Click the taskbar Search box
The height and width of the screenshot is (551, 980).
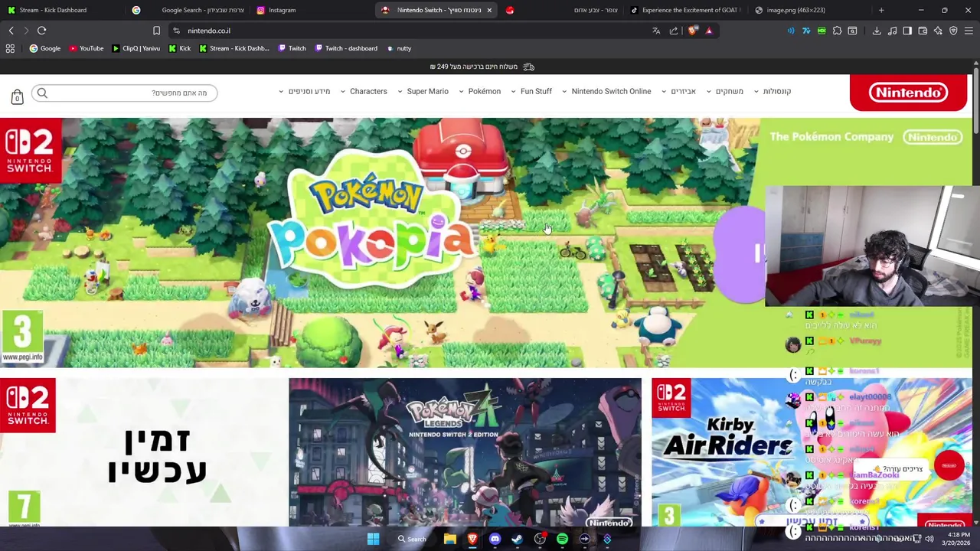coord(412,539)
